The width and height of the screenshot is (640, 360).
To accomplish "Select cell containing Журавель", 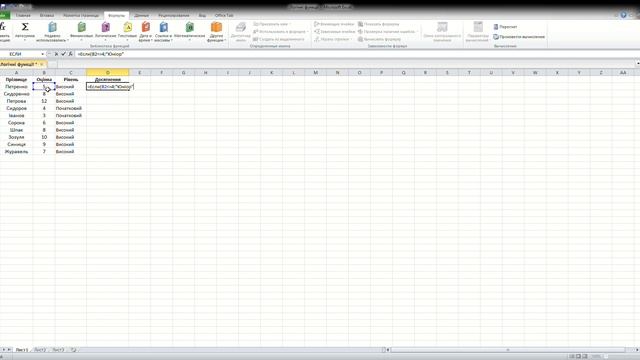I will click(16, 151).
